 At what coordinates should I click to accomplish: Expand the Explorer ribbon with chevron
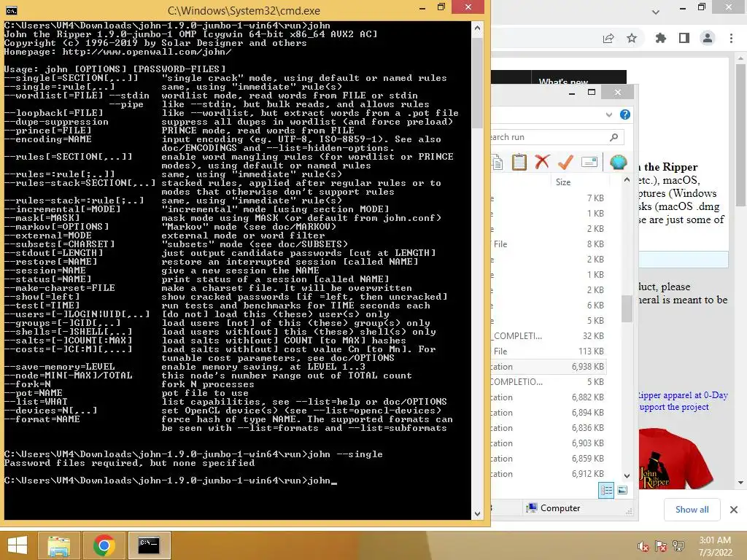click(609, 114)
